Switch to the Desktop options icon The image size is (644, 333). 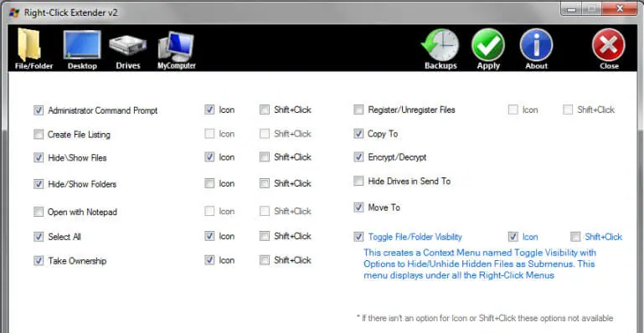tap(82, 44)
